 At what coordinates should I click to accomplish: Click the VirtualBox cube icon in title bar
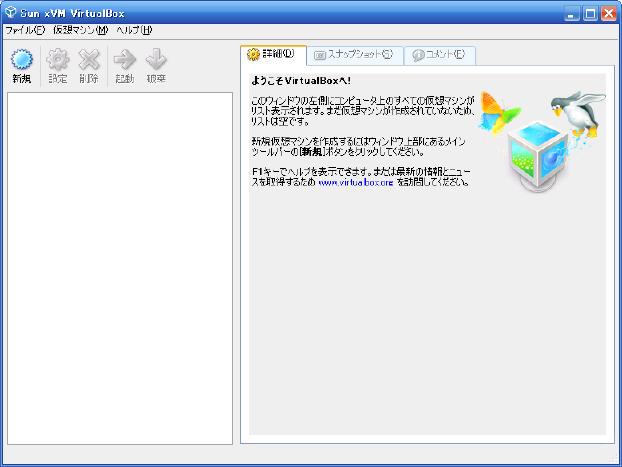coord(10,13)
